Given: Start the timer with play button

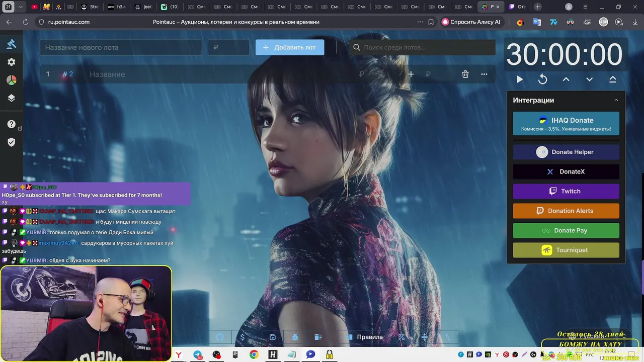Looking at the screenshot, I should point(520,79).
